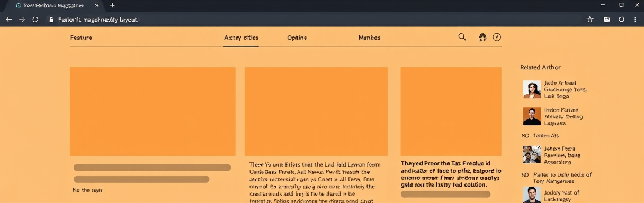
Task: Open the browser profile circle icon
Action: click(x=622, y=19)
